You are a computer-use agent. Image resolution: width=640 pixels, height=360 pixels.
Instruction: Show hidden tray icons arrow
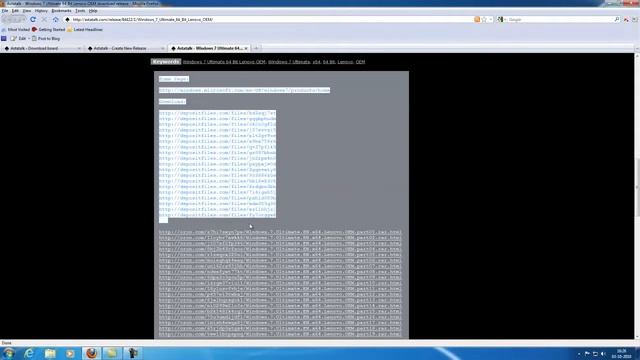pos(579,354)
